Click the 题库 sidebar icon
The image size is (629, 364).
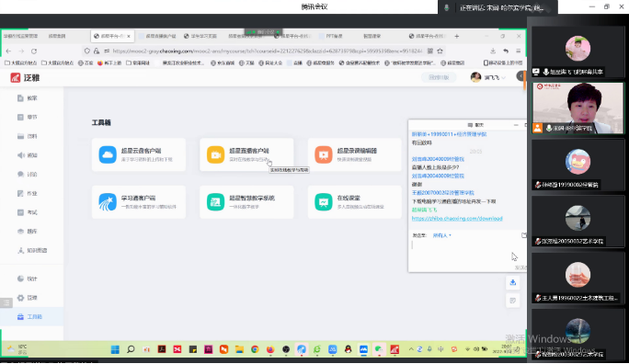click(20, 232)
